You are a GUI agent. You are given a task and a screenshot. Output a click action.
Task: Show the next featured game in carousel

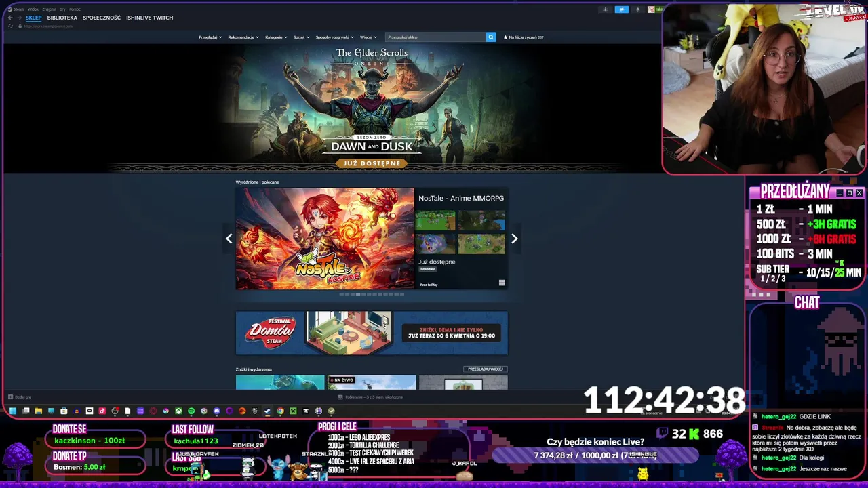pyautogui.click(x=514, y=239)
